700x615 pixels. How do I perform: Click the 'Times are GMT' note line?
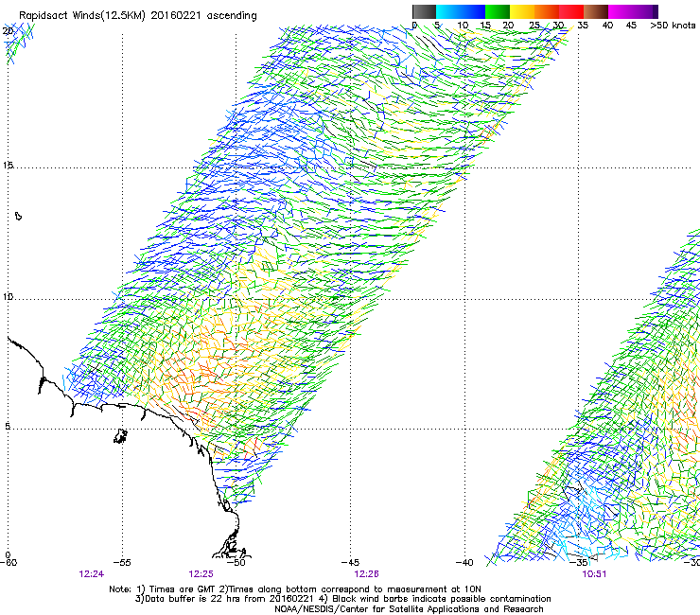(295, 589)
